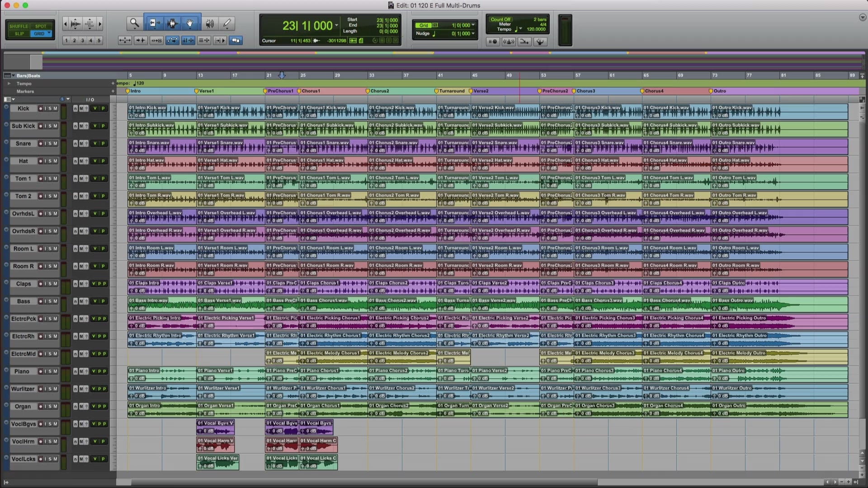This screenshot has height=488, width=868.
Task: Open the Grid mode dropdown arrow
Action: pyautogui.click(x=49, y=33)
